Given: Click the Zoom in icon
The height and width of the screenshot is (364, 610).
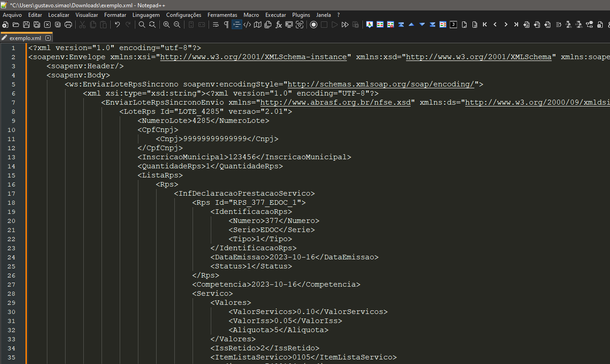Looking at the screenshot, I should coord(167,25).
